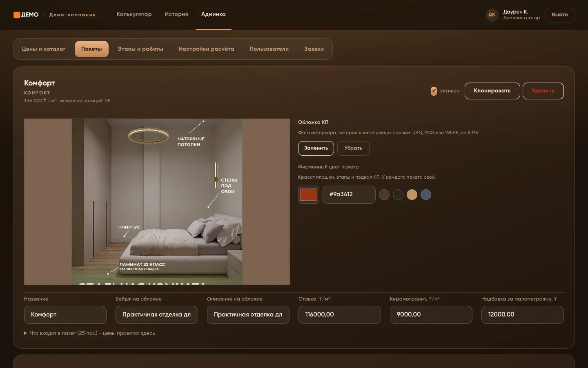Pick the tan preset color
The height and width of the screenshot is (368, 588).
(x=412, y=195)
